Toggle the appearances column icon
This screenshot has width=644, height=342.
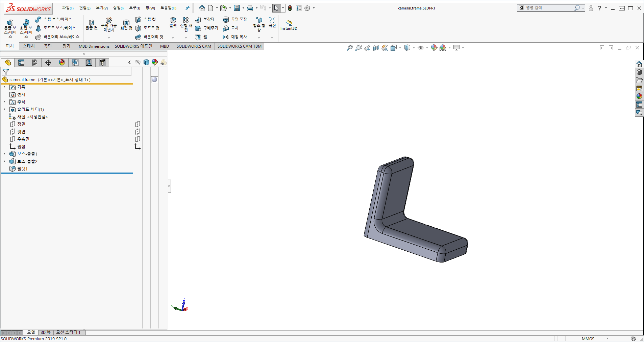[x=155, y=62]
